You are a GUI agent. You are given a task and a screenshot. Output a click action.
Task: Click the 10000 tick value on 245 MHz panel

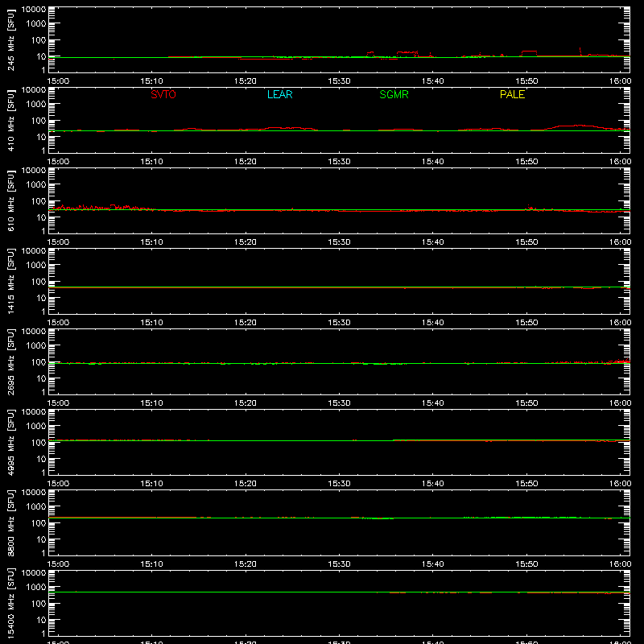point(34,10)
